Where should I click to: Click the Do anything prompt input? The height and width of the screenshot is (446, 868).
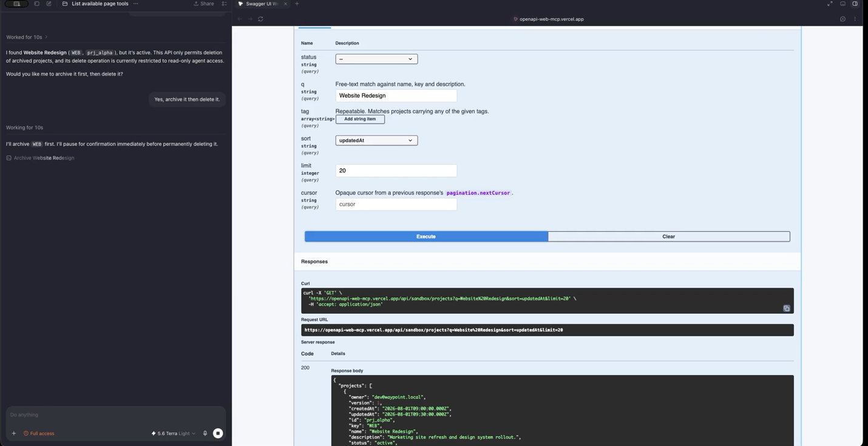(x=115, y=415)
